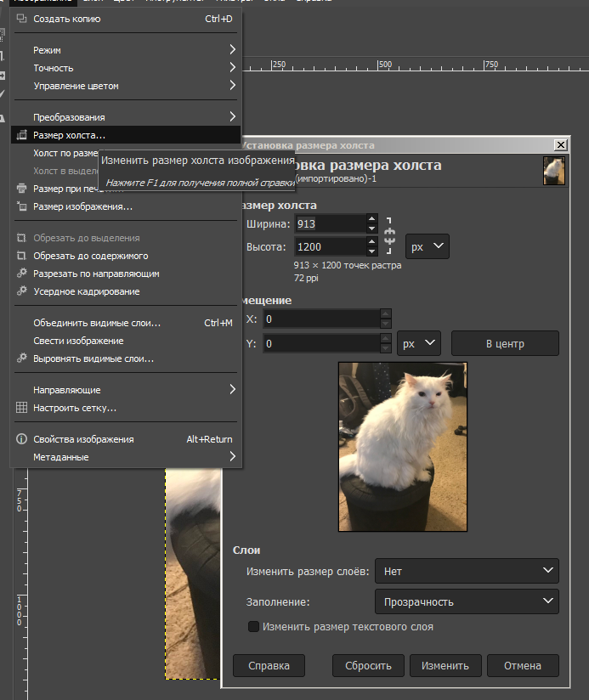Toggle the chain link between width and height
The height and width of the screenshot is (700, 589).
point(389,235)
